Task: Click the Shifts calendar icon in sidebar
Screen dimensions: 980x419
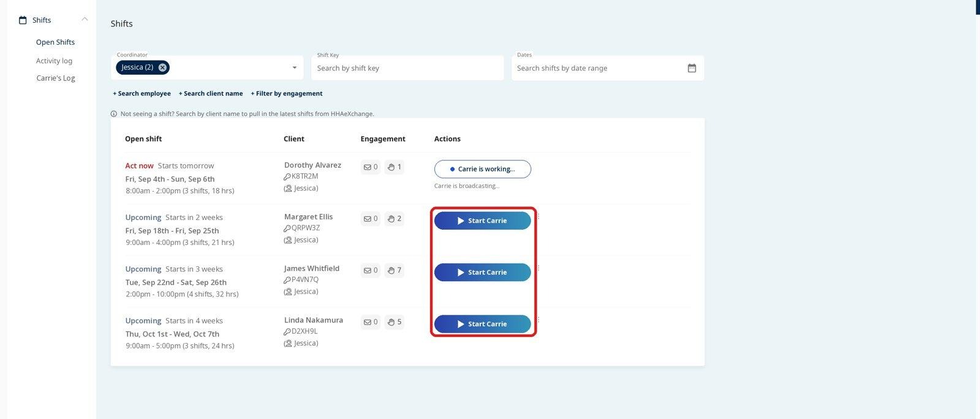Action: (x=23, y=20)
